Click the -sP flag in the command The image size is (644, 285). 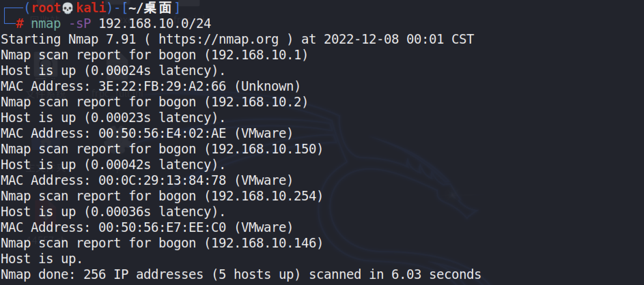pyautogui.click(x=80, y=24)
